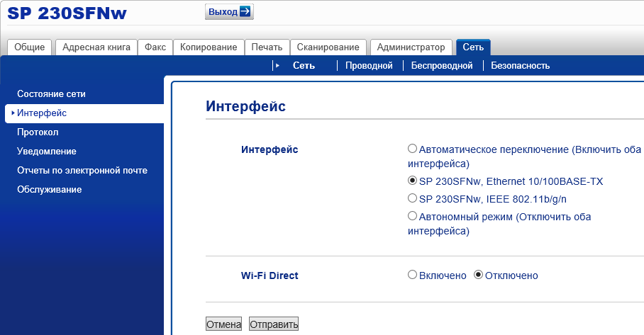This screenshot has width=644, height=335.
Task: Click the Интерфейс page heading
Action: click(x=245, y=106)
